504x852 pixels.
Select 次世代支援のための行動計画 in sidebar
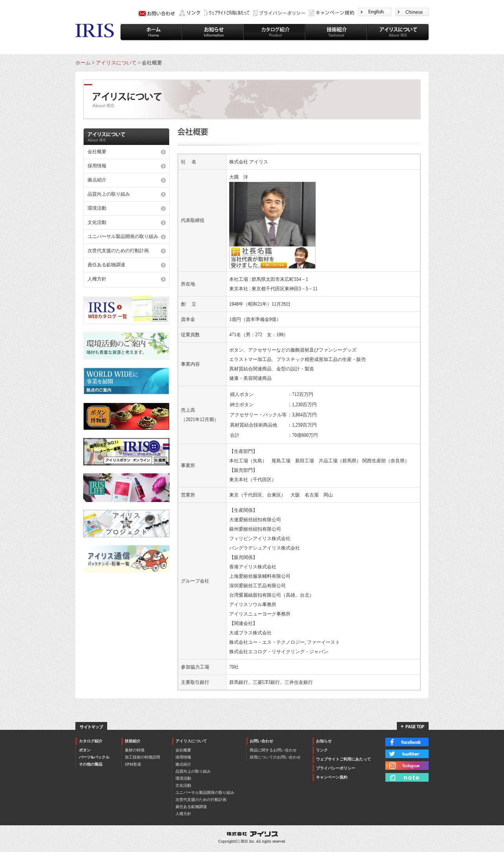pyautogui.click(x=126, y=251)
